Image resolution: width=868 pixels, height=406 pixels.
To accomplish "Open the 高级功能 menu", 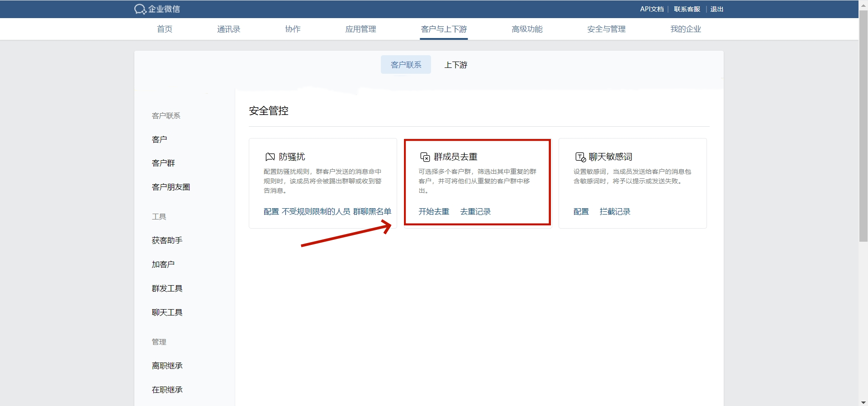I will (527, 29).
